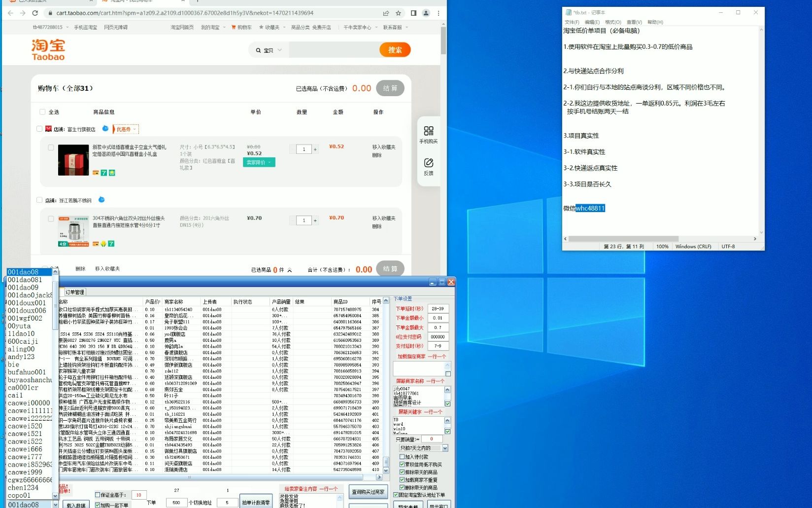Screen dimensions: 812x508
Task: Select the 浙江若腾不锈钢 shop checkbox
Action: (39, 200)
